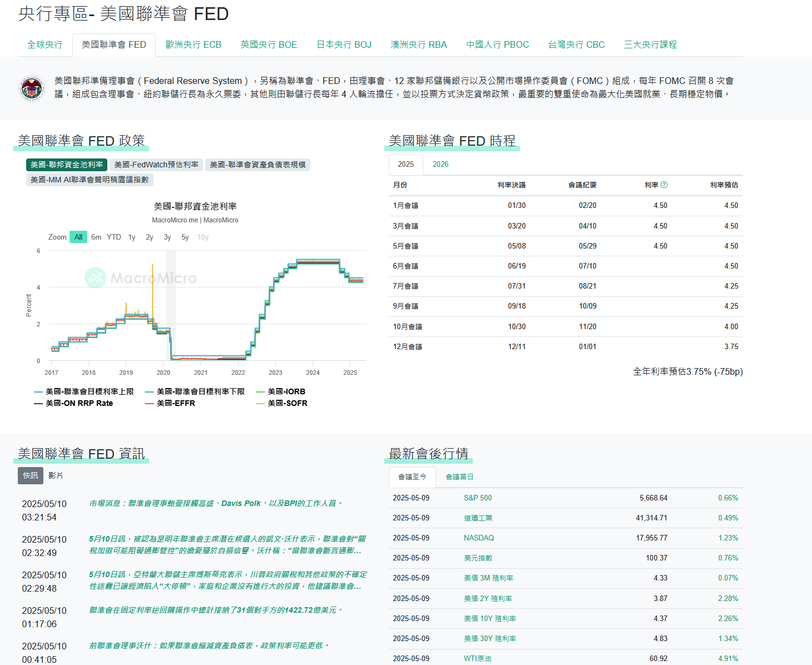Viewport: 812px width, 665px height.
Task: Click the question mark icon beside 利率
Action: coord(664,185)
